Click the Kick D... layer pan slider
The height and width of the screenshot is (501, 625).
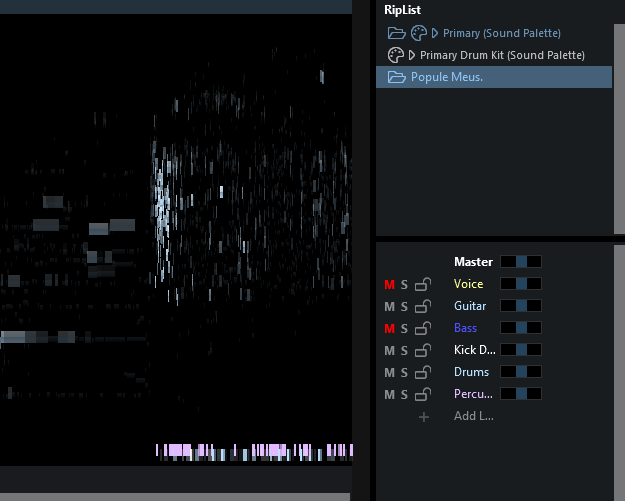521,350
